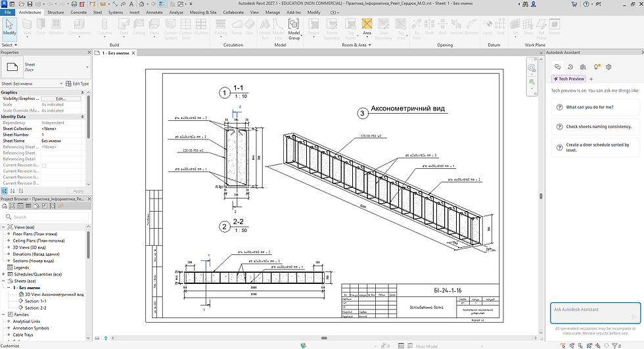Click the lightbulb insights icon in Assistant

pos(597,67)
